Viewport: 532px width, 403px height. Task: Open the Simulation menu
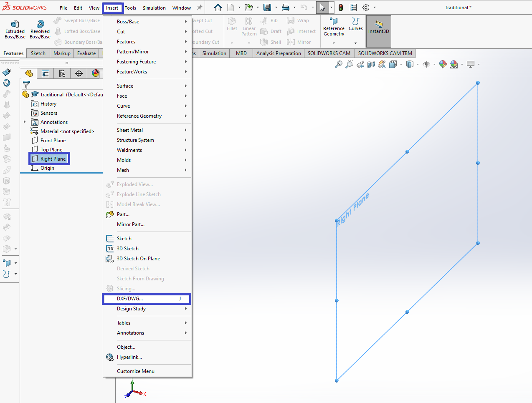[x=154, y=8]
